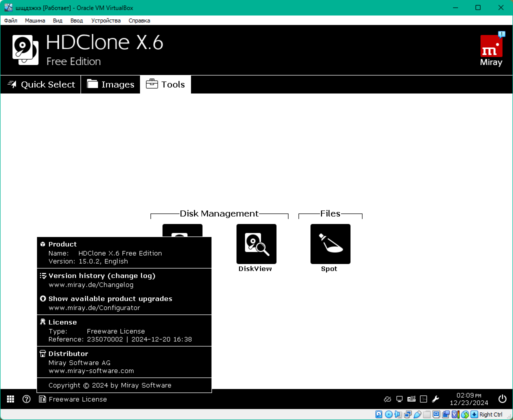Image resolution: width=513 pixels, height=420 pixels.
Task: Click the Miray Software AG line
Action: [79, 363]
